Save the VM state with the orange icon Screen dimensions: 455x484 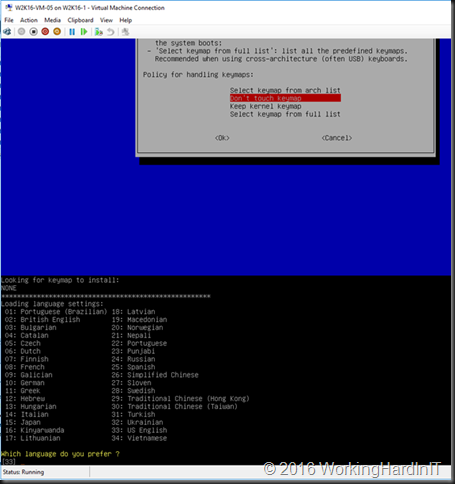pyautogui.click(x=57, y=32)
